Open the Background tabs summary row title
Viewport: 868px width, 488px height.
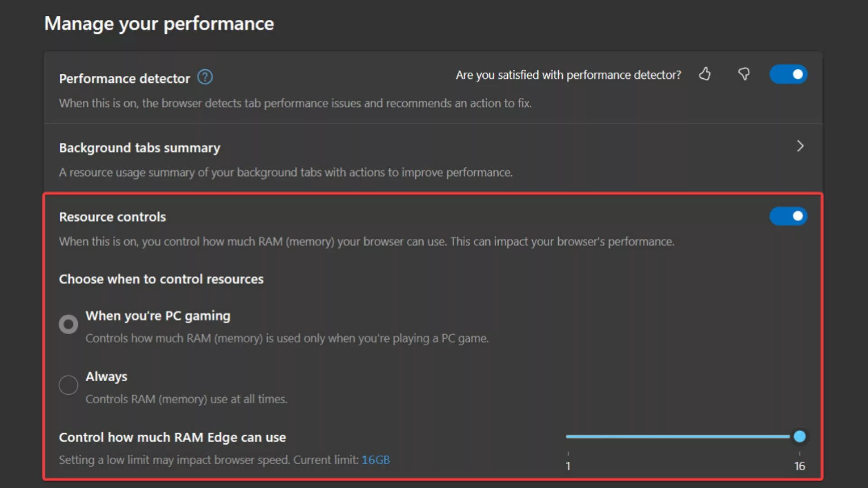tap(140, 148)
